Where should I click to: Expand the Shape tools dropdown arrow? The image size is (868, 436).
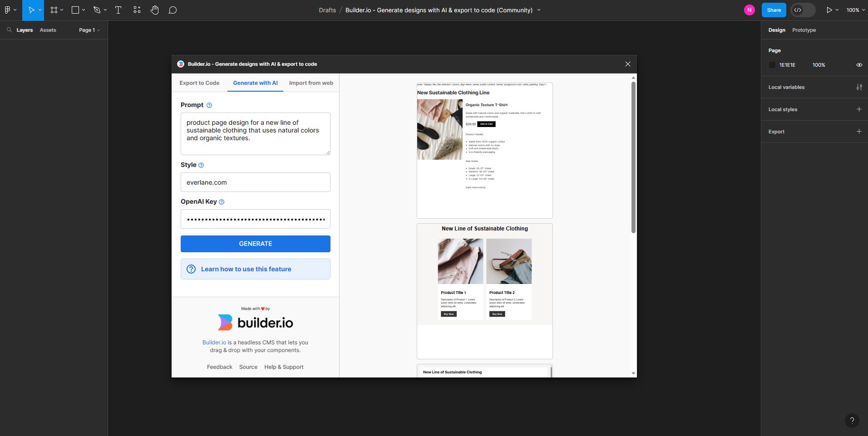pos(84,10)
